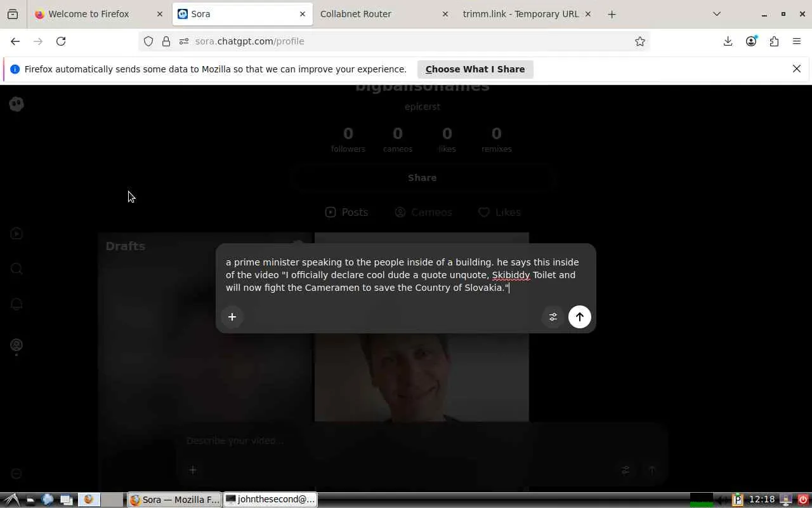Open the taskbar power button
The image size is (812, 508).
[803, 500]
